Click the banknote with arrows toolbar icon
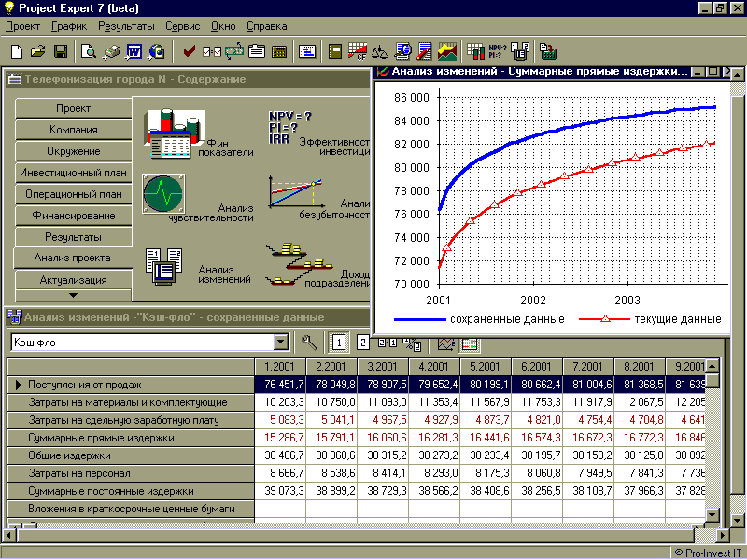 [x=234, y=51]
